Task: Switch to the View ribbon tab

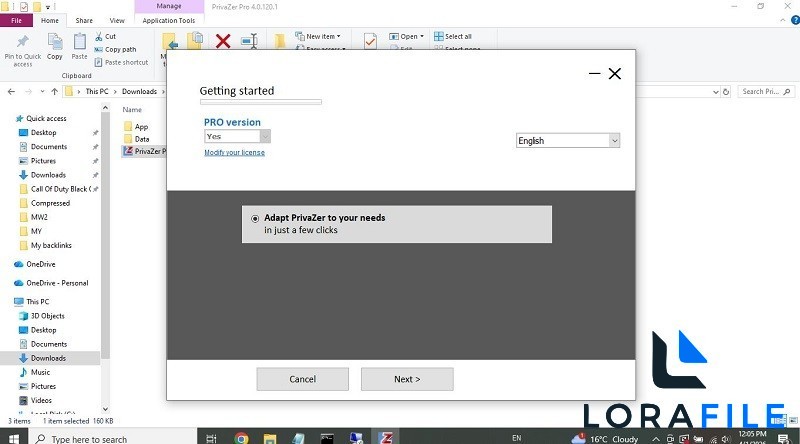Action: click(117, 20)
